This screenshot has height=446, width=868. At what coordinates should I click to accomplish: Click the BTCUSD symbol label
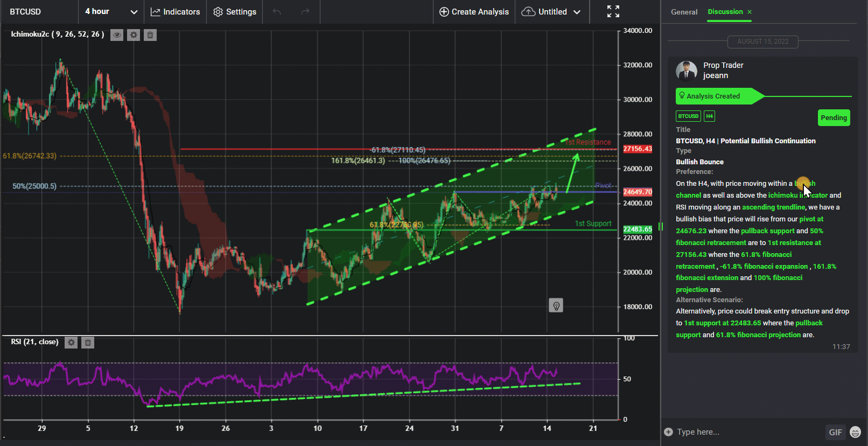[25, 12]
